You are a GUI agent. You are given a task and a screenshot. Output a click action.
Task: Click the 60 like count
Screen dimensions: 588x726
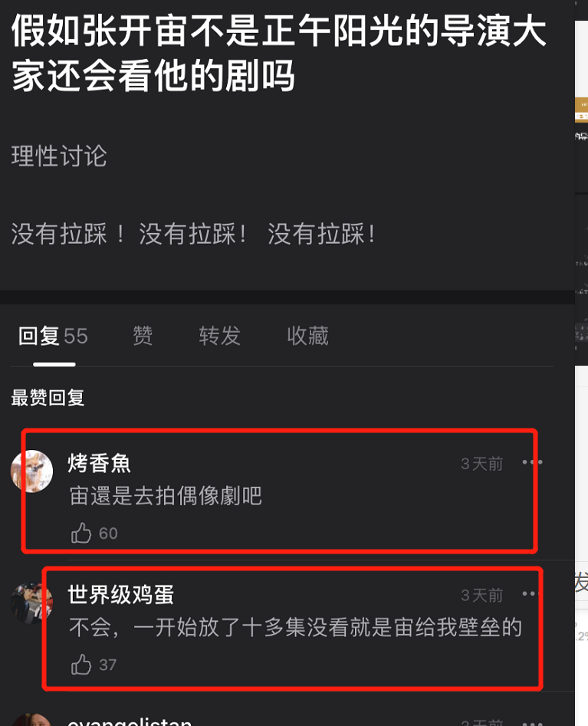click(108, 534)
